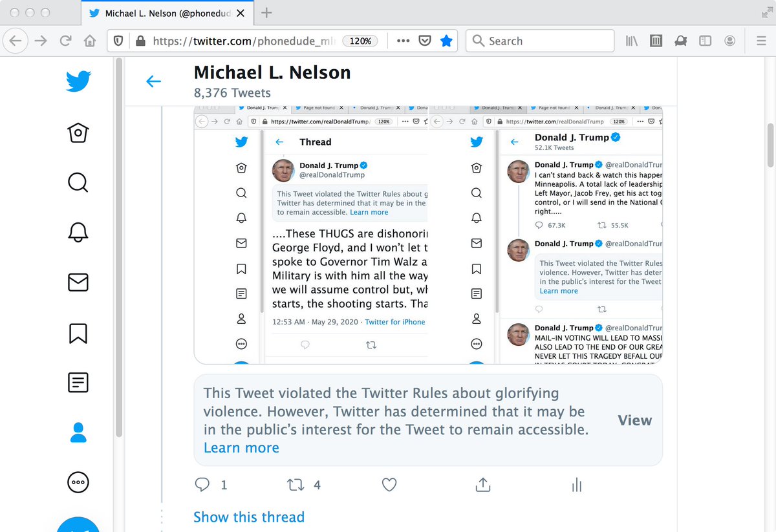Screen dimensions: 776x532
Task: Click the Michael L. Nelson header title
Action: point(272,72)
